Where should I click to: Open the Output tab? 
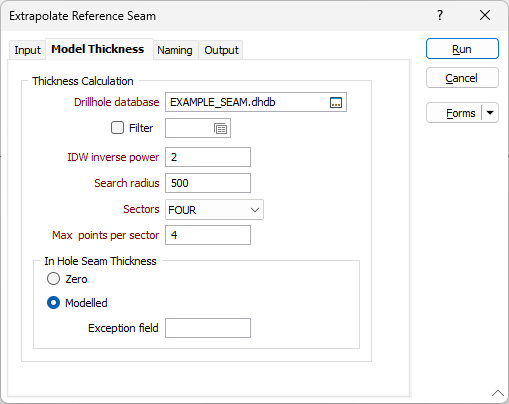[221, 50]
